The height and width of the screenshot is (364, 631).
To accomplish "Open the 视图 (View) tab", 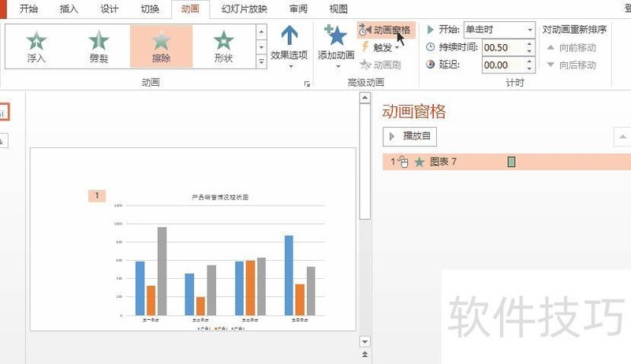I will (338, 9).
